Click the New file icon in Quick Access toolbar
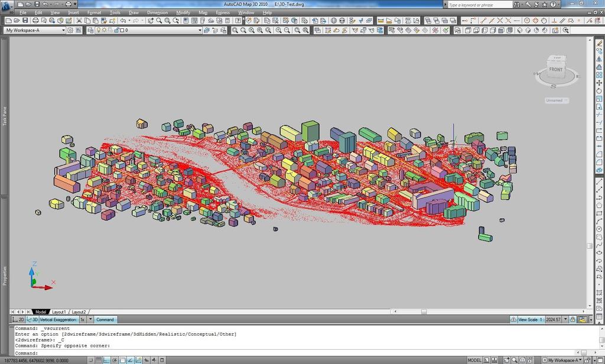 (x=21, y=4)
